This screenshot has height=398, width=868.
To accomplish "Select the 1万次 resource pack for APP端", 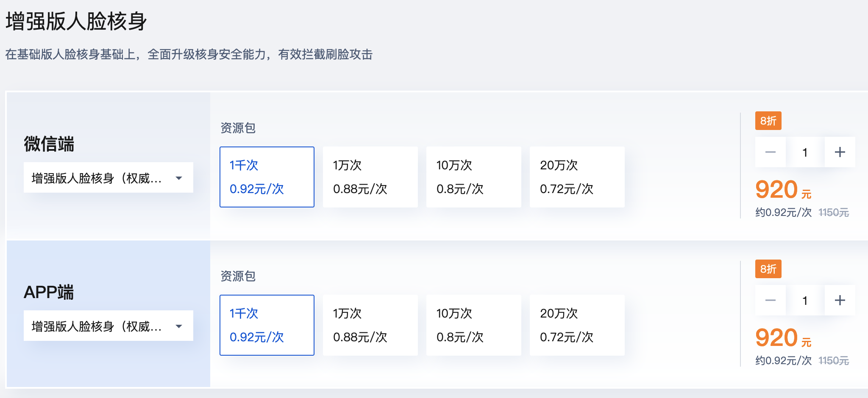I will 370,325.
